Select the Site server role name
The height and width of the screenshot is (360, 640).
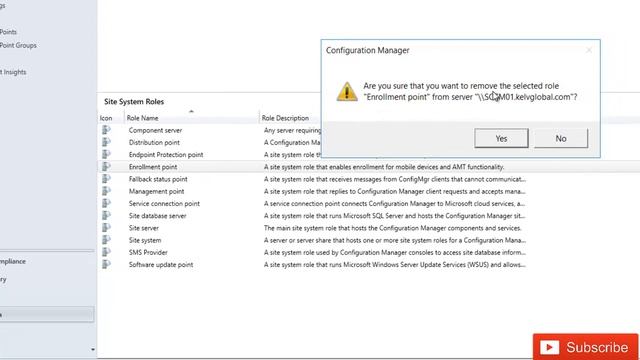(144, 228)
